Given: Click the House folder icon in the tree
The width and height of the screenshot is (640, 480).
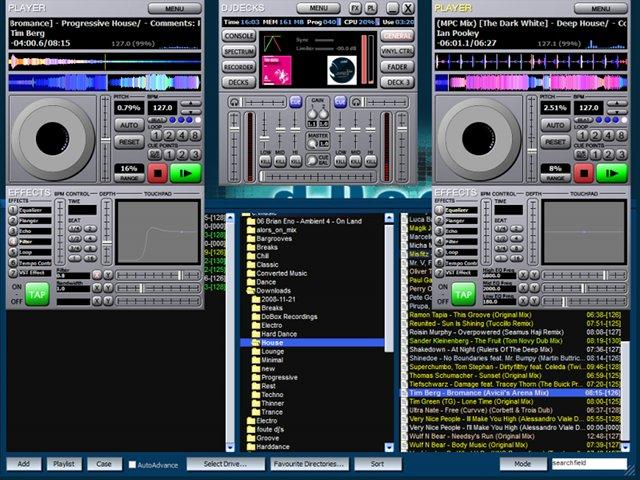Looking at the screenshot, I should (256, 343).
